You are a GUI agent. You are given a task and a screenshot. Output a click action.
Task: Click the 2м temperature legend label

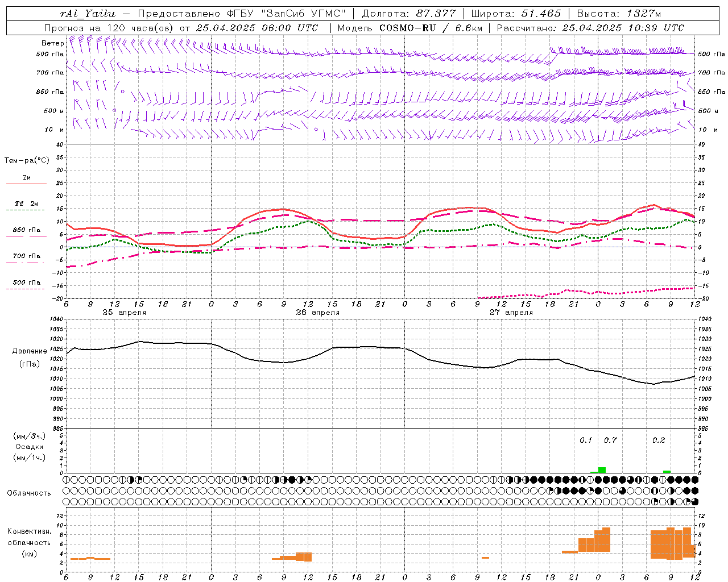27,177
